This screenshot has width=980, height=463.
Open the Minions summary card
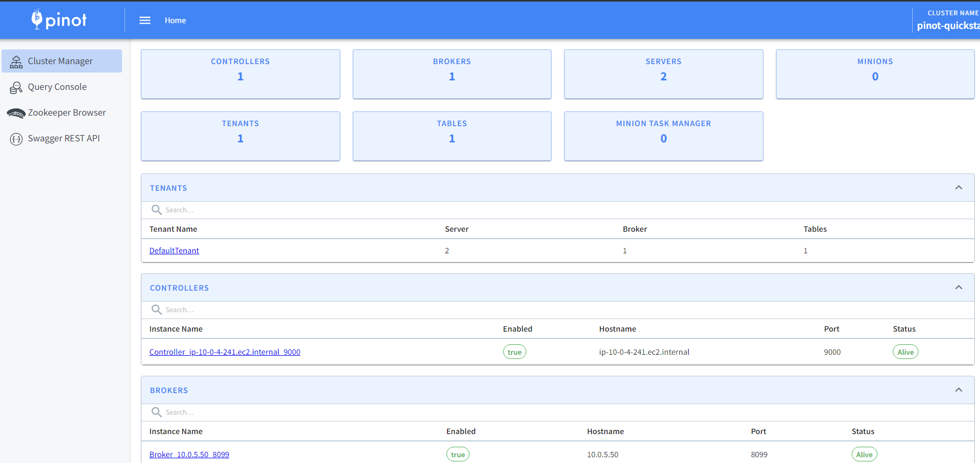pos(875,74)
